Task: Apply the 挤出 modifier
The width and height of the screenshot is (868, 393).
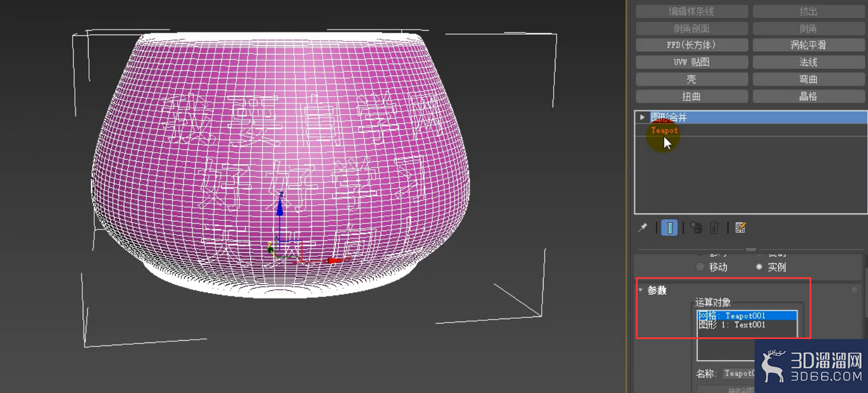Action: pos(808,11)
